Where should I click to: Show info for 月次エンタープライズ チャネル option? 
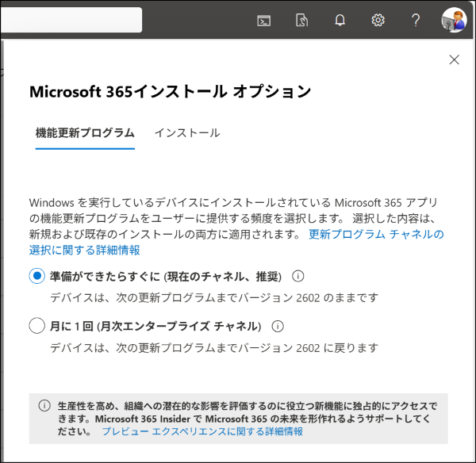pyautogui.click(x=278, y=326)
